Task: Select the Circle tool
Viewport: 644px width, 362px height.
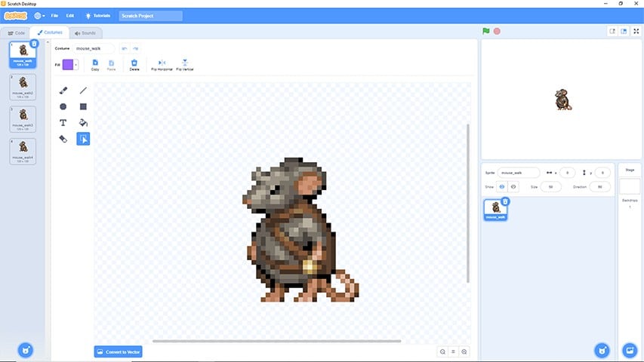Action: 63,106
